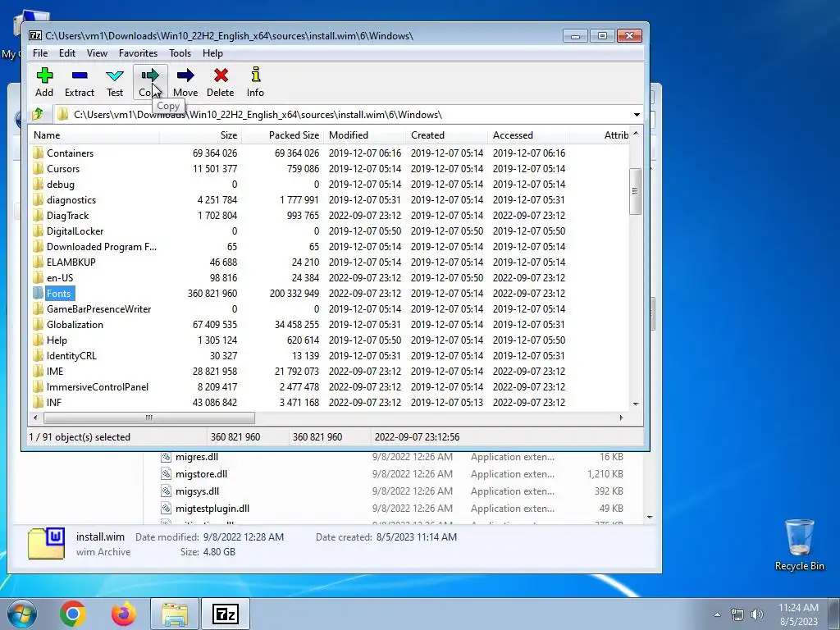Viewport: 840px width, 630px height.
Task: Select the IME folder icon
Action: pyautogui.click(x=38, y=371)
